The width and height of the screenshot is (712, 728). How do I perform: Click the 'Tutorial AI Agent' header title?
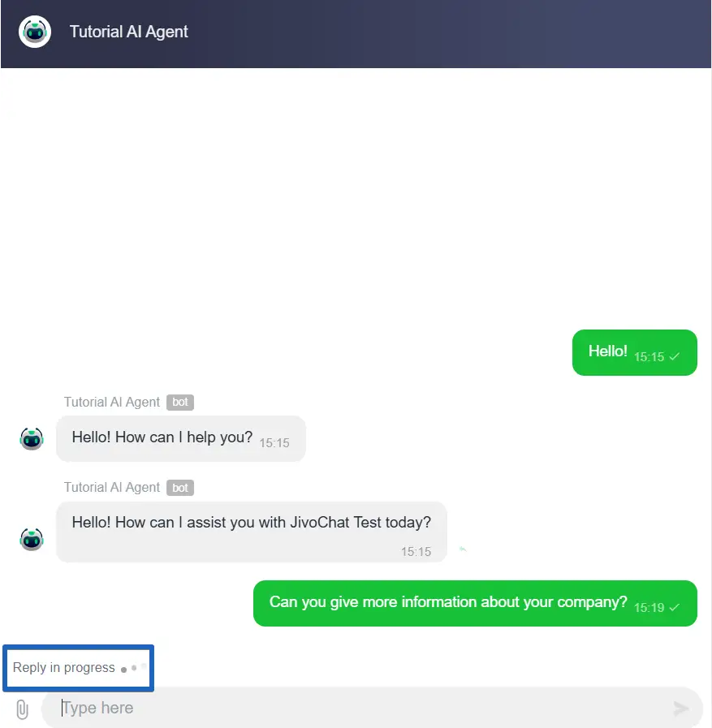coord(128,32)
